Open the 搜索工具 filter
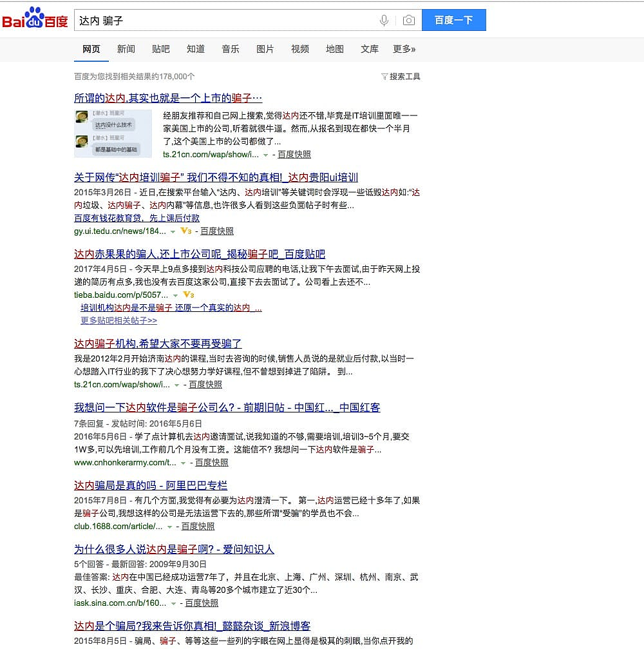644x649 pixels. [401, 77]
